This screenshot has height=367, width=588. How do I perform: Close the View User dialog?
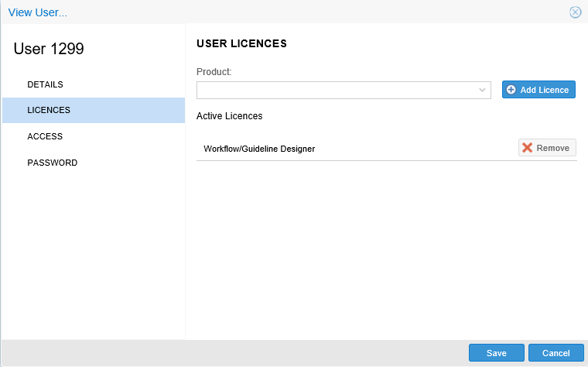tap(575, 12)
